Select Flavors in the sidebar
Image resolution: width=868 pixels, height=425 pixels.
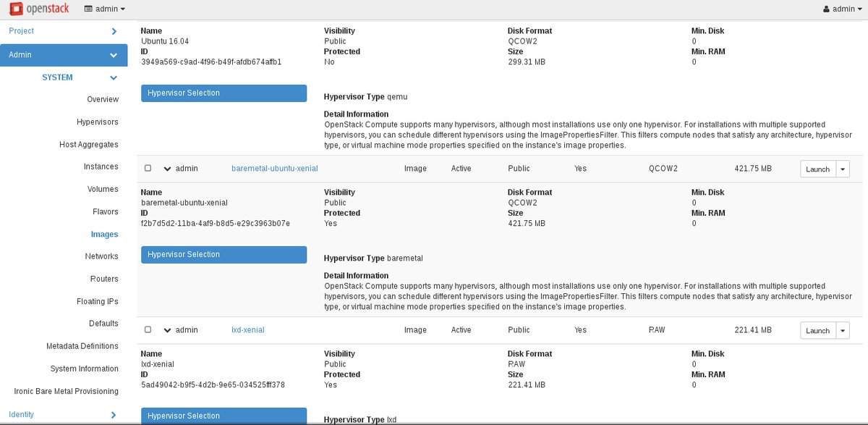[x=106, y=211]
